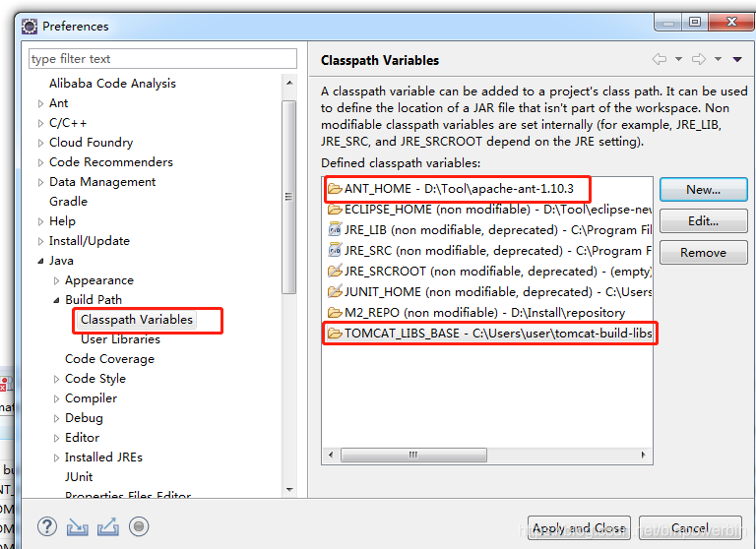
Task: Select Gradle in the preferences tree
Action: [x=69, y=202]
